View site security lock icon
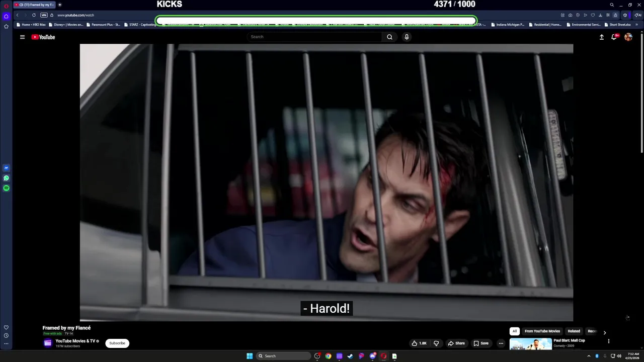Image resolution: width=644 pixels, height=362 pixels. click(x=51, y=15)
